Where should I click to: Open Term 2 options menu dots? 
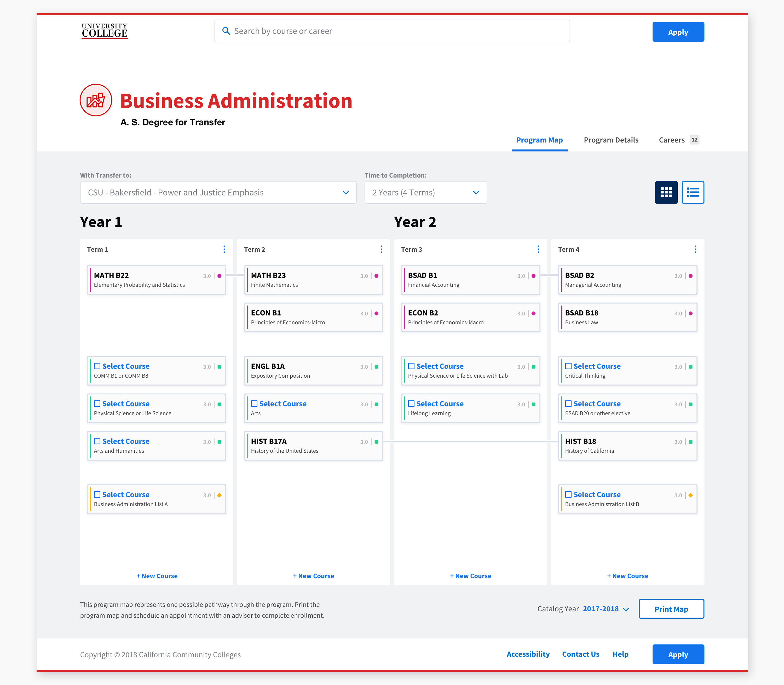pos(381,249)
